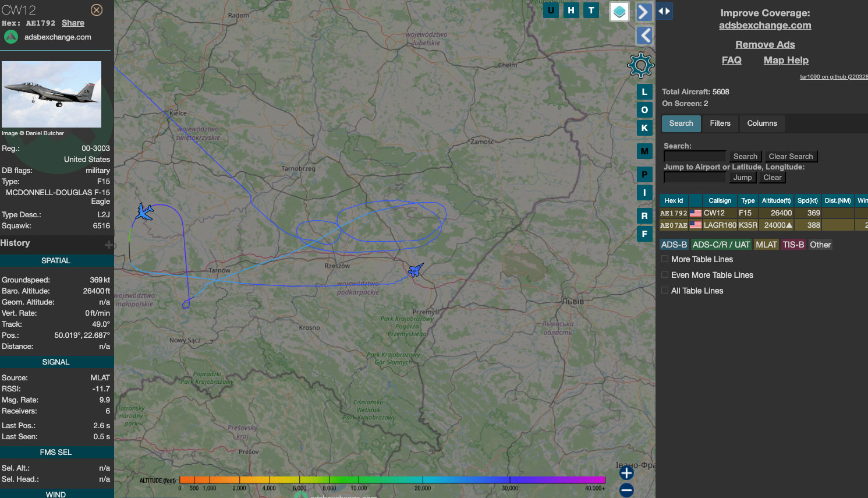Click the R map button
868x498 pixels.
point(644,216)
